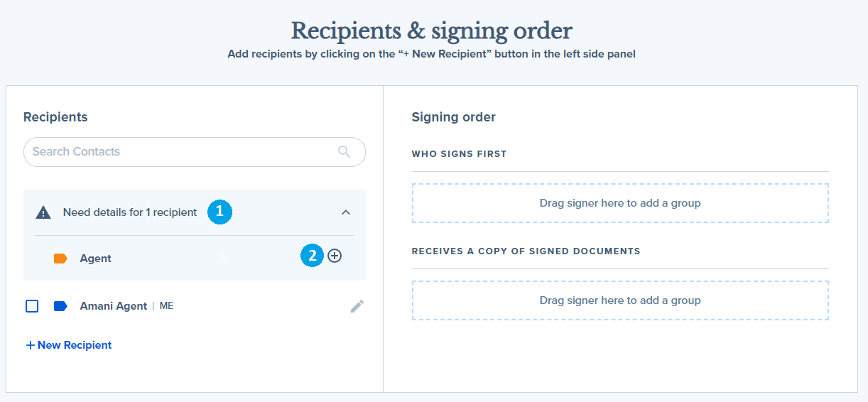Viewport: 868px width, 402px height.
Task: Select the Agent placeholder recipient row
Action: click(x=195, y=259)
